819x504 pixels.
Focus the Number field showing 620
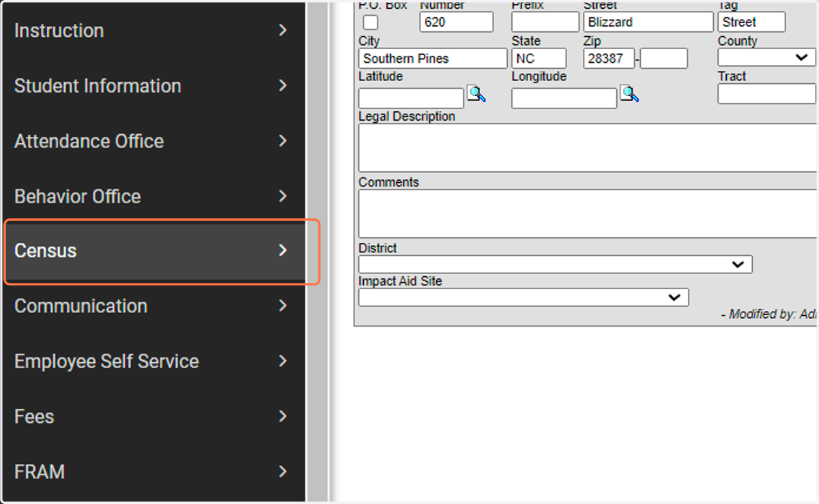click(456, 22)
